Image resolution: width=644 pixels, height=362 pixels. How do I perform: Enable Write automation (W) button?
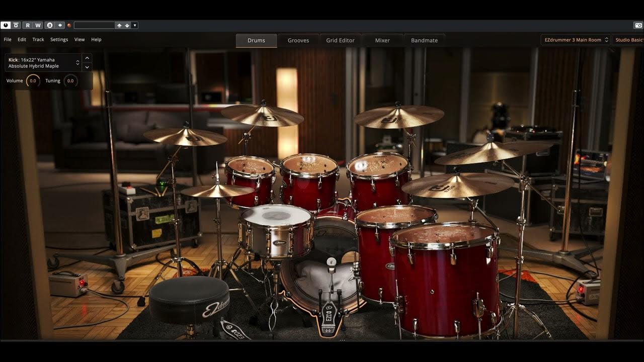(38, 25)
